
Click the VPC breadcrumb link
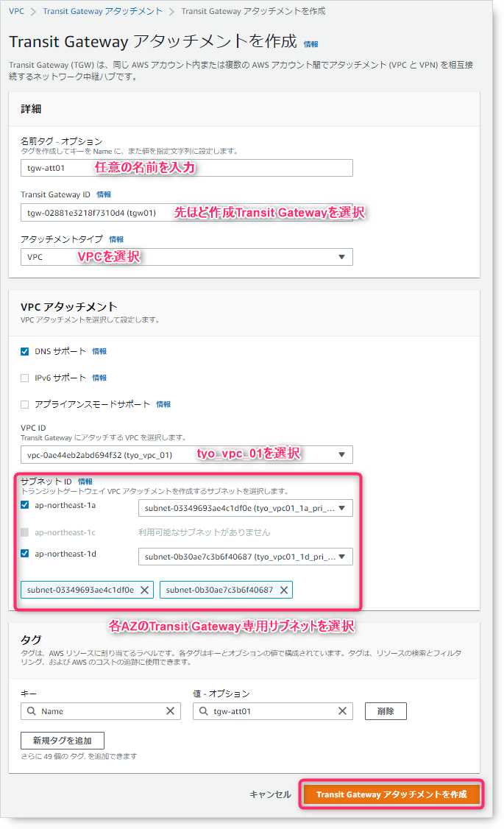pos(16,11)
